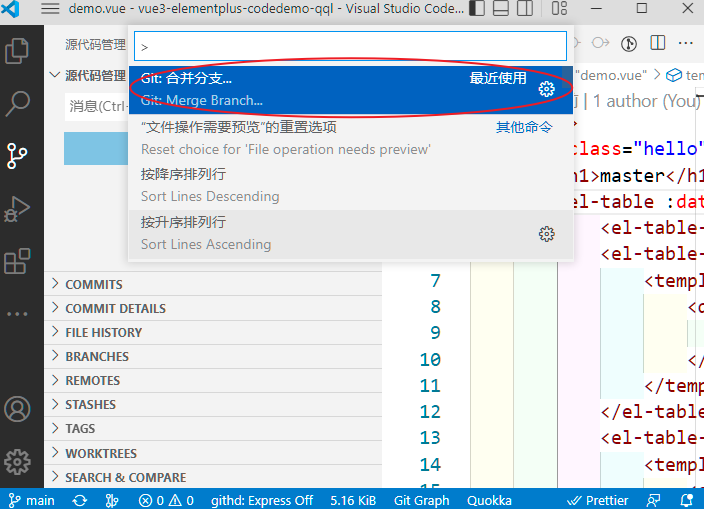Image resolution: width=704 pixels, height=509 pixels.
Task: Expand the BRANCHES section
Action: pos(213,356)
